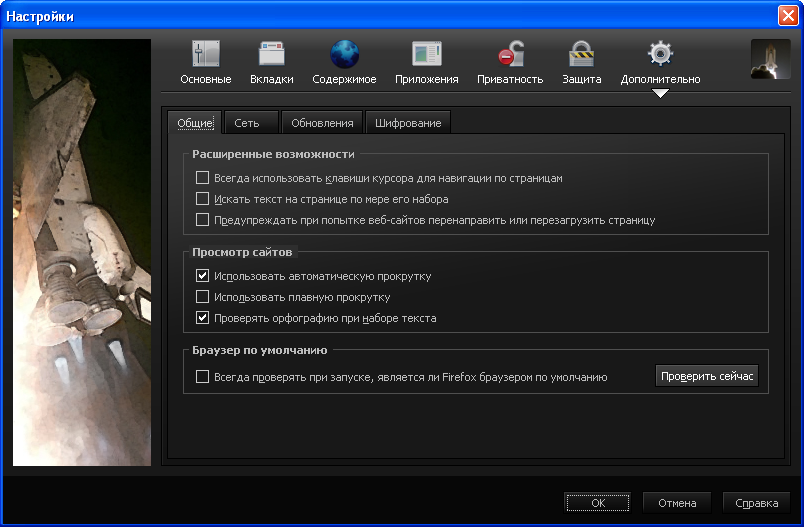Enable warning on redirect or reload checkbox
The height and width of the screenshot is (527, 804).
point(203,220)
